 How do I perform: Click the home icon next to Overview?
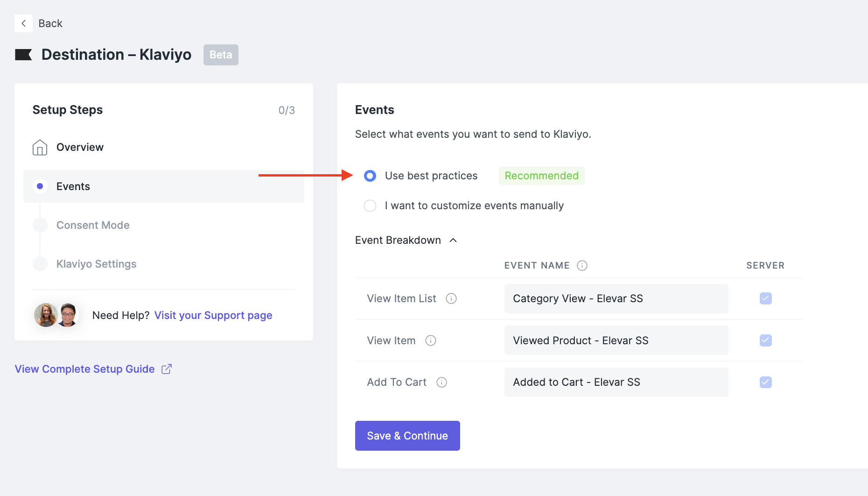[x=40, y=147]
